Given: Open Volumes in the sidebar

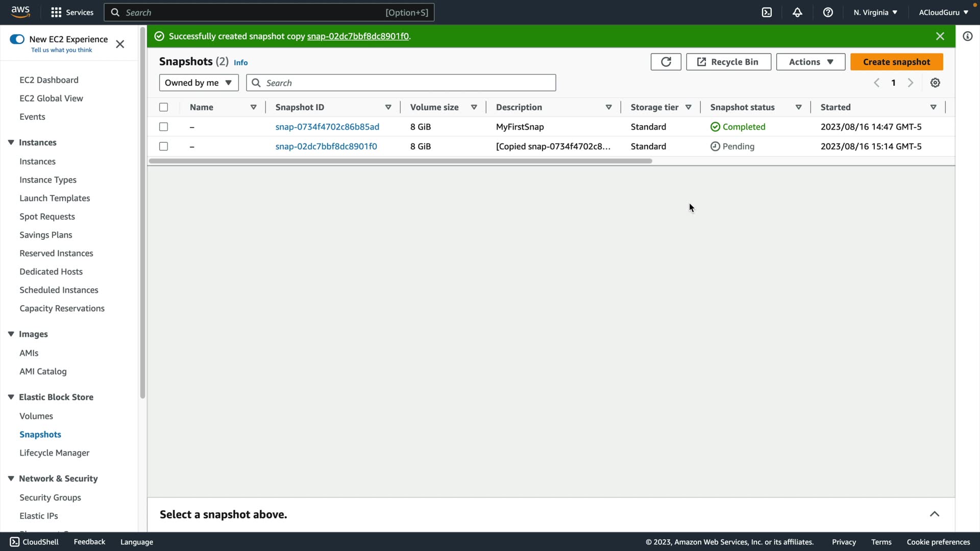Looking at the screenshot, I should click(36, 416).
